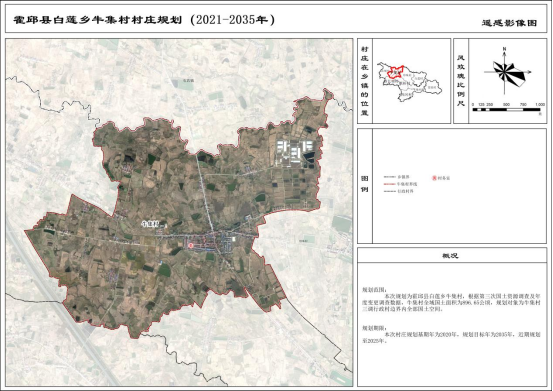The image size is (553, 391).
Task: Click the dark pond next to the factory buildings
Action: tap(309, 157)
